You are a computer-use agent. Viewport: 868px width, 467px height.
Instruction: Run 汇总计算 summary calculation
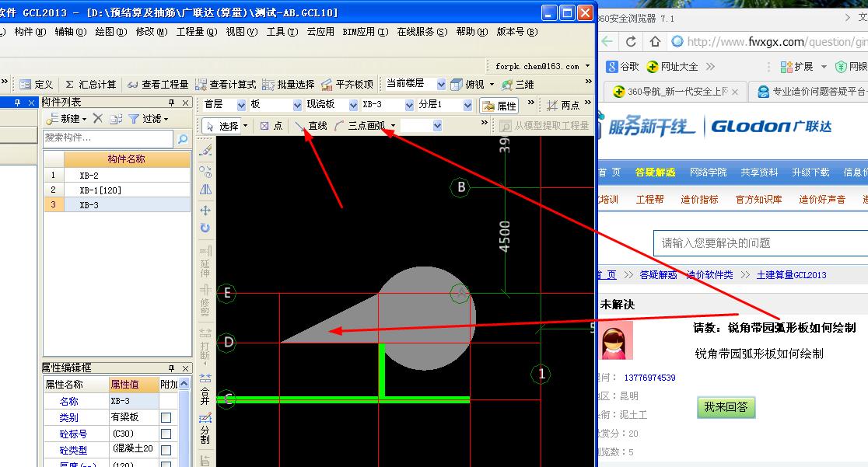pos(90,85)
